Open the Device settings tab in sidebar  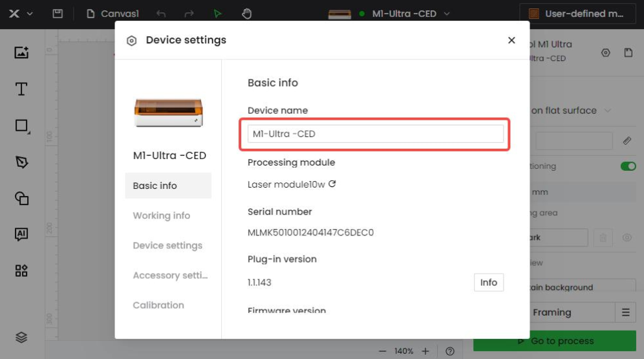pyautogui.click(x=168, y=246)
